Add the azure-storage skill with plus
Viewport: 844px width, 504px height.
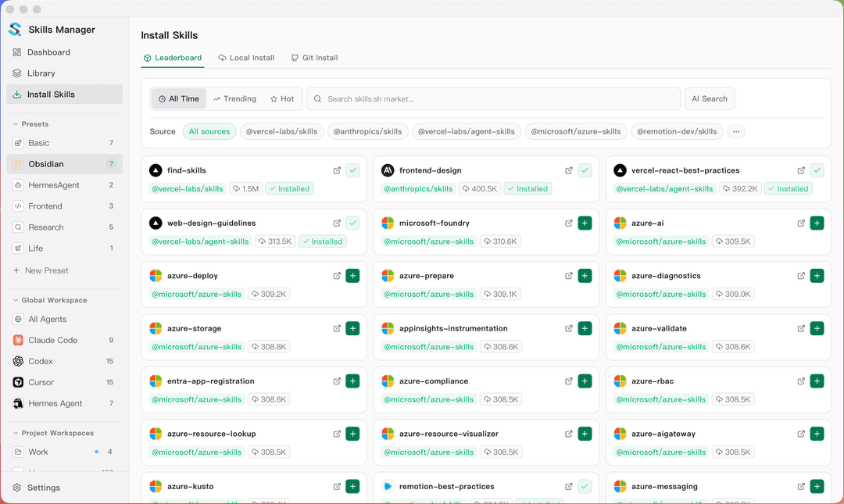[352, 328]
